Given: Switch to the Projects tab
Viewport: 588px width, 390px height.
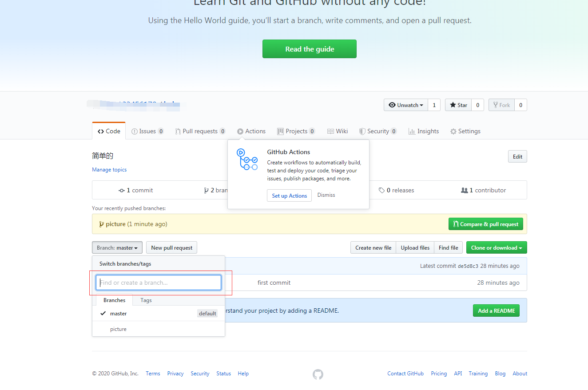Looking at the screenshot, I should pyautogui.click(x=296, y=131).
